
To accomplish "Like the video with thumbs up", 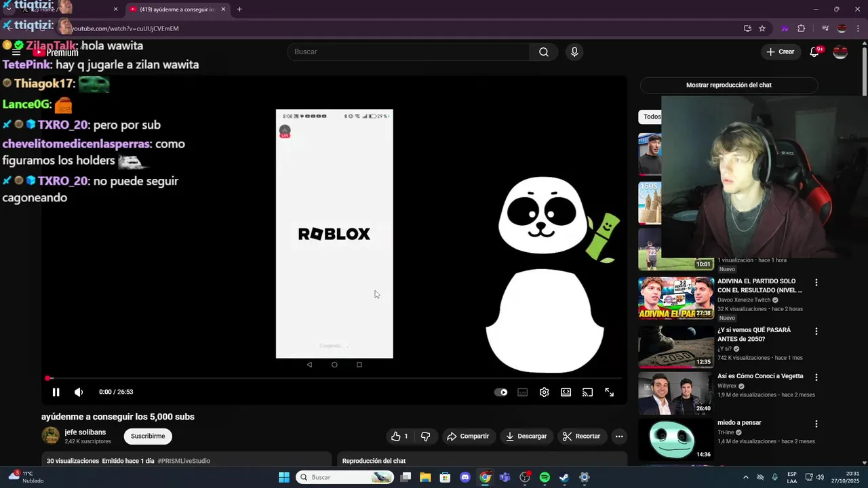I will pos(399,436).
